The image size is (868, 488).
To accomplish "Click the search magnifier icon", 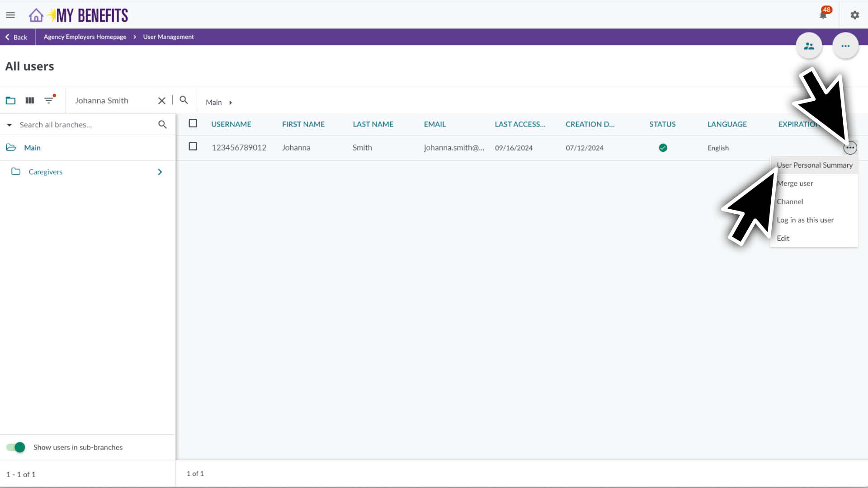I will tap(183, 100).
